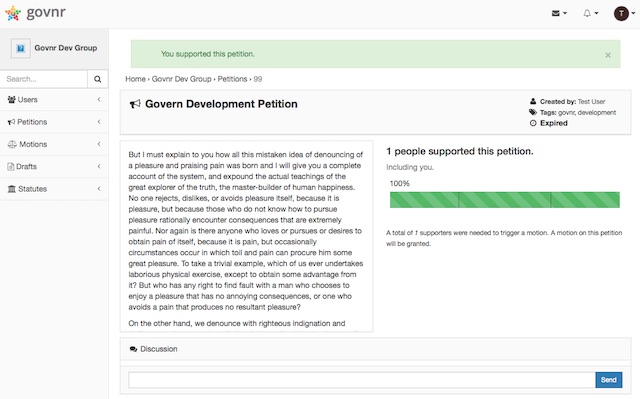640x399 pixels.
Task: Click the green support progress bar
Action: point(504,200)
